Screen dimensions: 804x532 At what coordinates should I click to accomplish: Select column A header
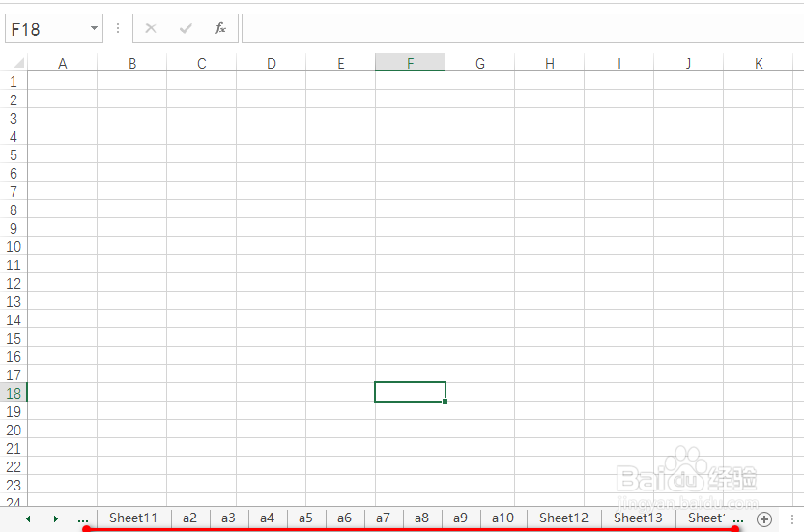click(x=63, y=63)
